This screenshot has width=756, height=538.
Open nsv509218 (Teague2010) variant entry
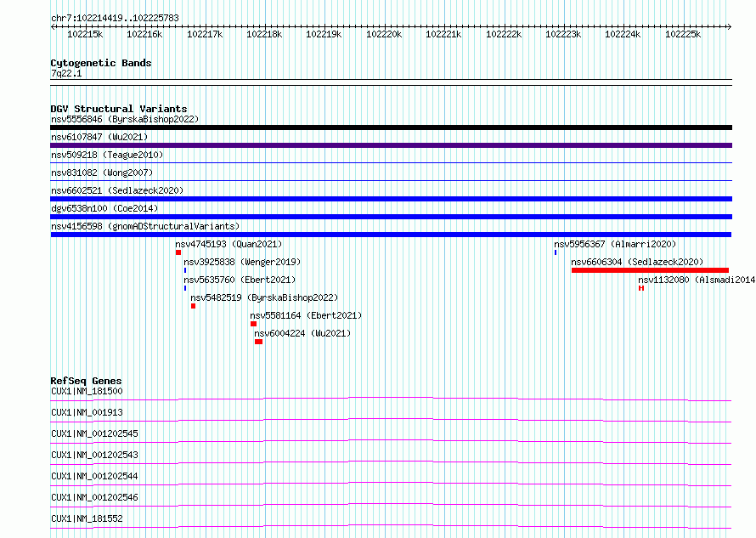click(x=107, y=155)
